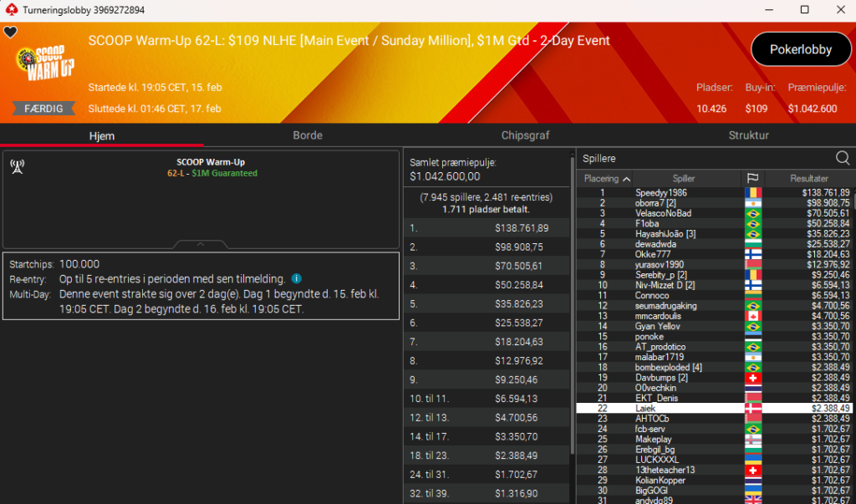
Task: Go to the Struktur tab
Action: (x=748, y=135)
